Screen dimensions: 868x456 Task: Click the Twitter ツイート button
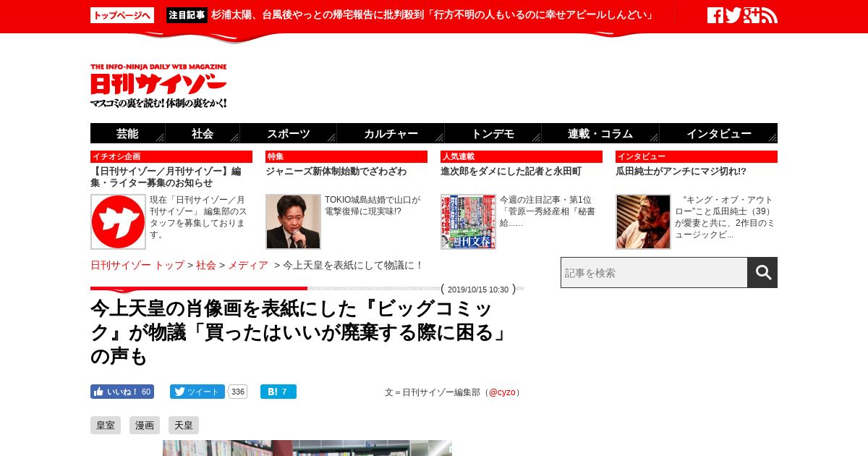pos(197,392)
